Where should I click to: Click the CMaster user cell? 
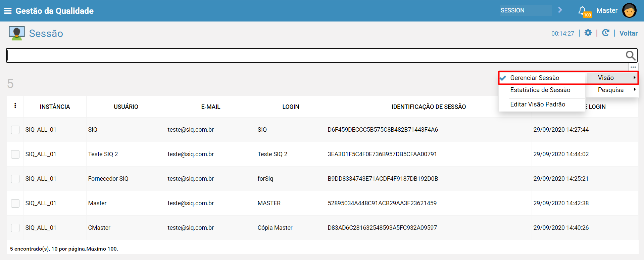[x=99, y=228]
